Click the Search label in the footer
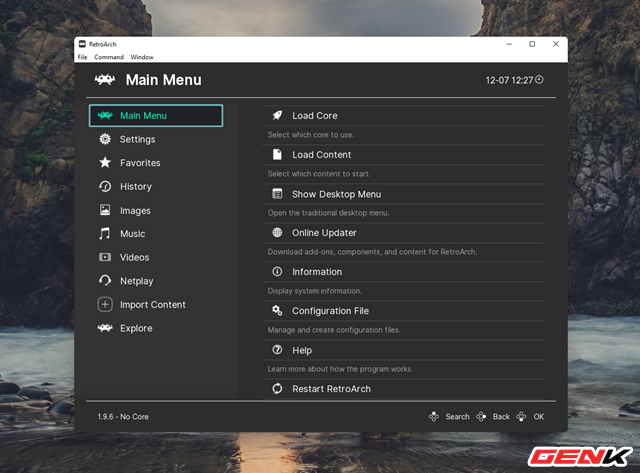The width and height of the screenshot is (640, 473). tap(458, 417)
